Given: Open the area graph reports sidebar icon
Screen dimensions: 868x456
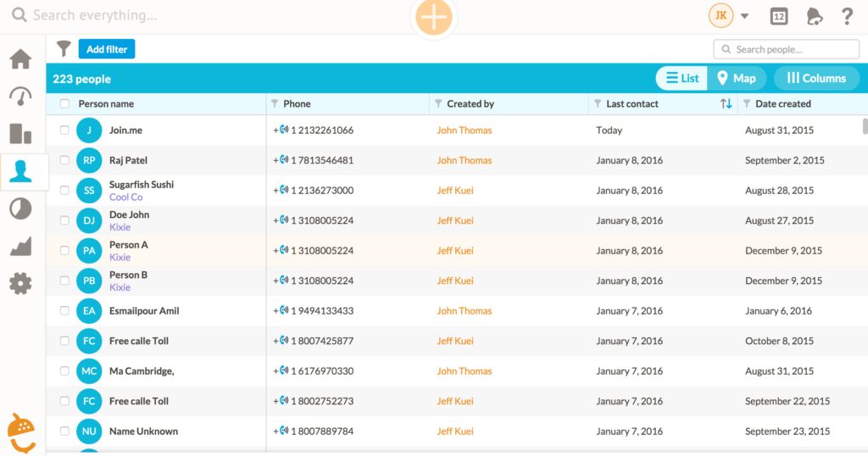Looking at the screenshot, I should (20, 246).
